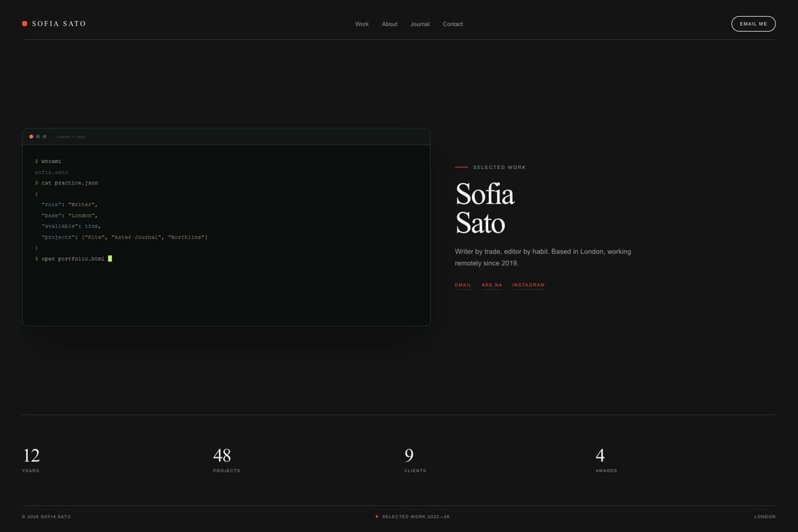Click the terminal line "$ whoami"

[x=49, y=161]
